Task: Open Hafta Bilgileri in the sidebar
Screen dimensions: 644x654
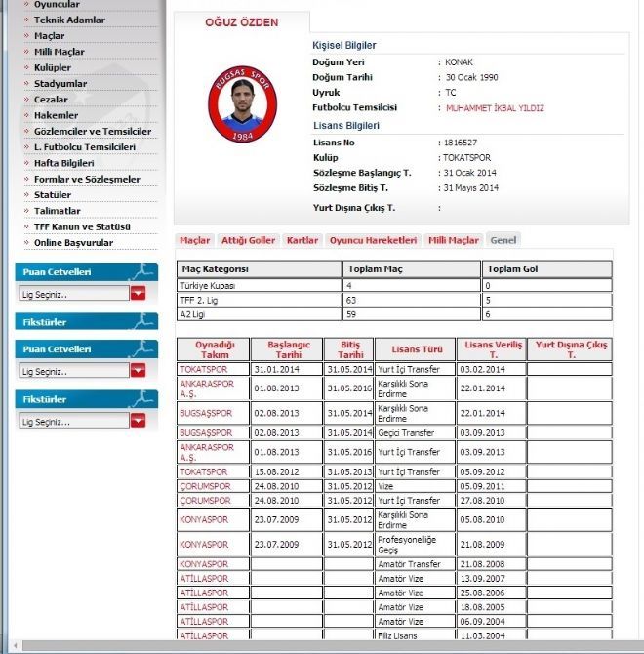Action: (x=63, y=163)
